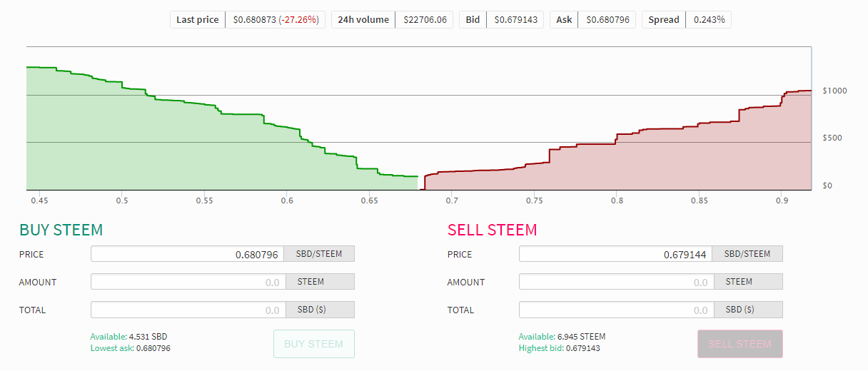This screenshot has width=868, height=371.
Task: Click the Buy Steem total input field
Action: click(x=188, y=310)
